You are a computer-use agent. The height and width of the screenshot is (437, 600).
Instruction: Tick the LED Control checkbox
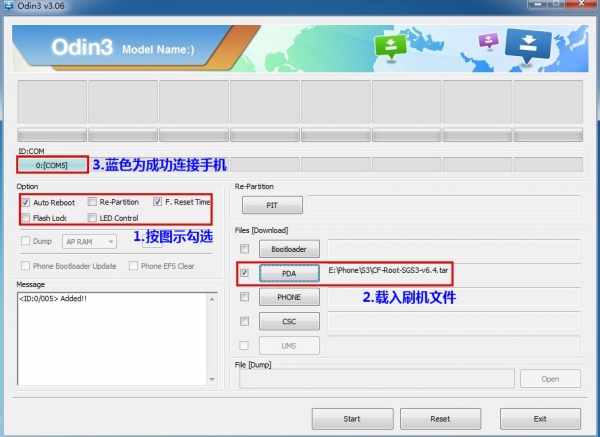pyautogui.click(x=92, y=218)
